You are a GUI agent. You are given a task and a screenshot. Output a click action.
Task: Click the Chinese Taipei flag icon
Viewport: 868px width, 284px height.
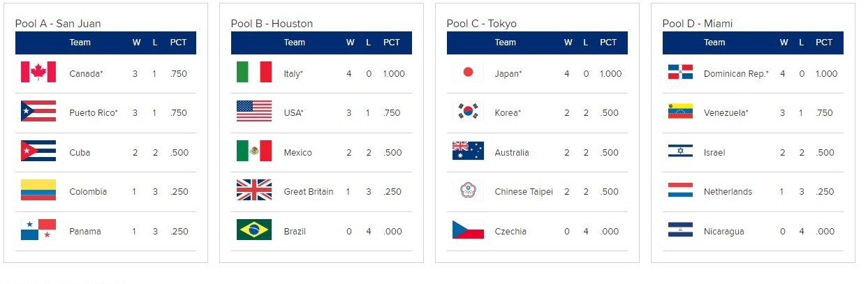pos(469,190)
